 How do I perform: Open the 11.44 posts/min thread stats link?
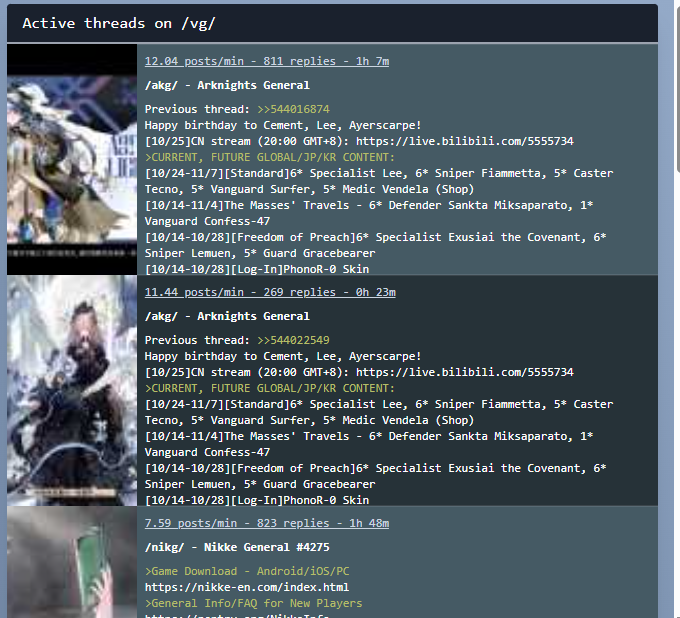coord(270,292)
